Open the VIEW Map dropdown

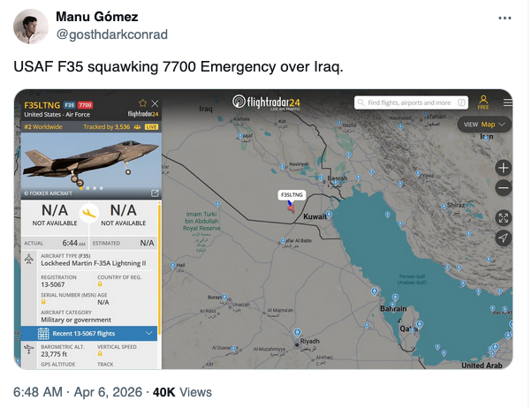485,125
